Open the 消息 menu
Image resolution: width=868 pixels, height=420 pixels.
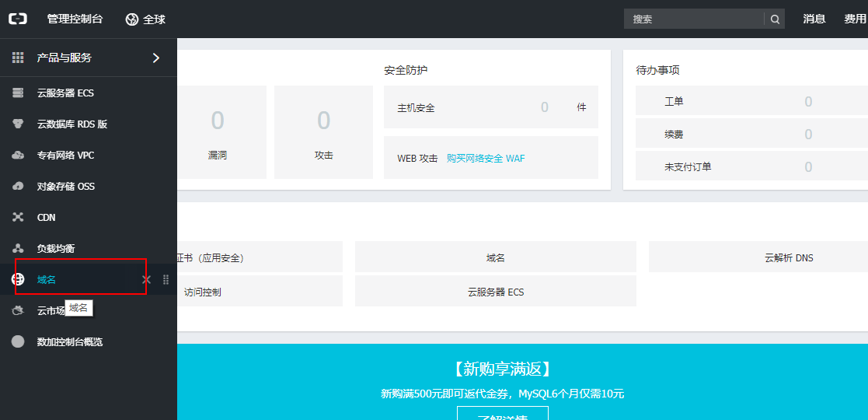[x=814, y=19]
